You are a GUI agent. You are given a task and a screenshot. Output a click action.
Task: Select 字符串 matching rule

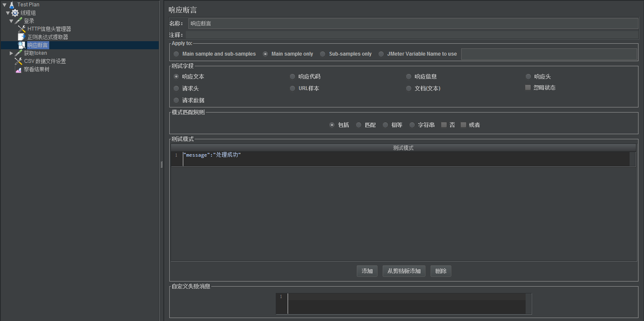click(422, 125)
